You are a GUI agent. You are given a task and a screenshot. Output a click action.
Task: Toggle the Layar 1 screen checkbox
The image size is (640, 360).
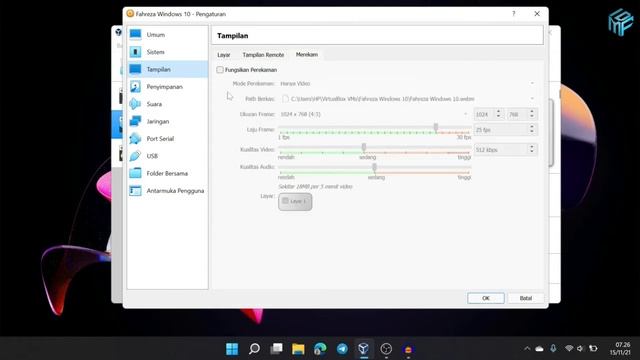285,201
